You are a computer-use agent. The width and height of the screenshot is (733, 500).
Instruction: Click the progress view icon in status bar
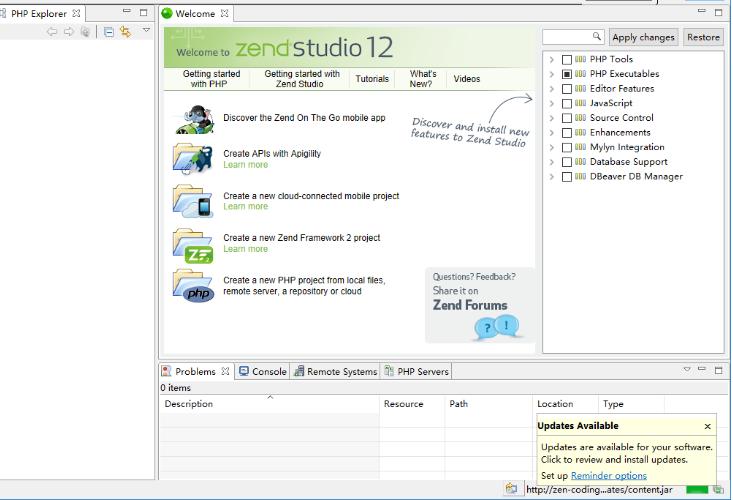coord(718,490)
